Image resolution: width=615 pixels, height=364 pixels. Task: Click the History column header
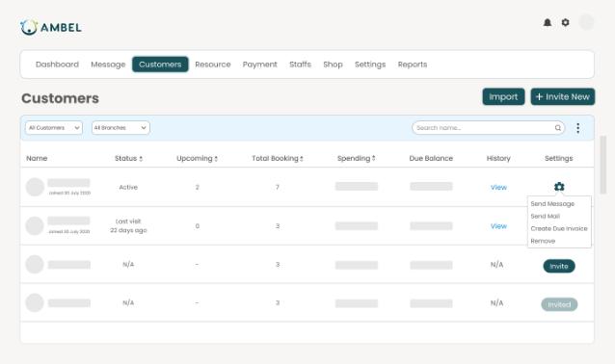[x=498, y=158]
